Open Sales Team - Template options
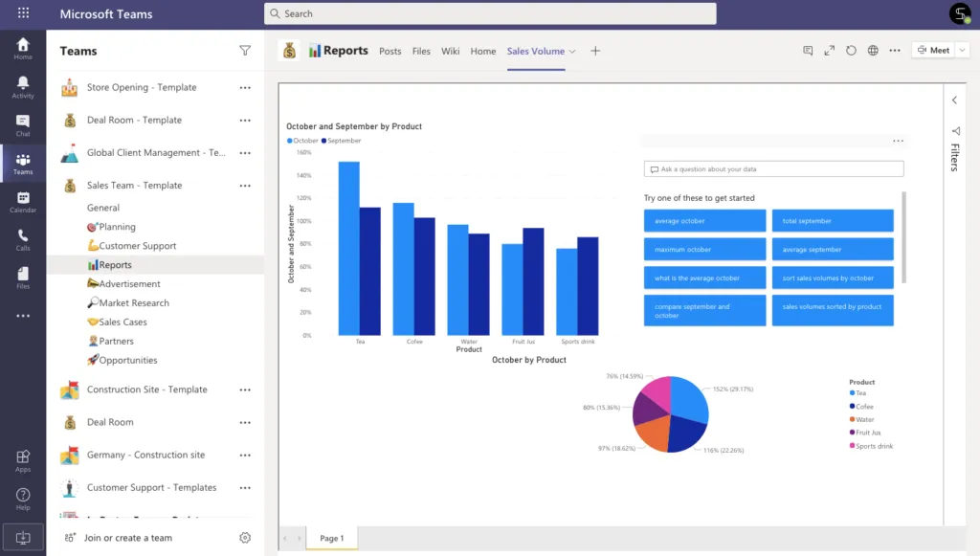The width and height of the screenshot is (980, 556). 245,186
